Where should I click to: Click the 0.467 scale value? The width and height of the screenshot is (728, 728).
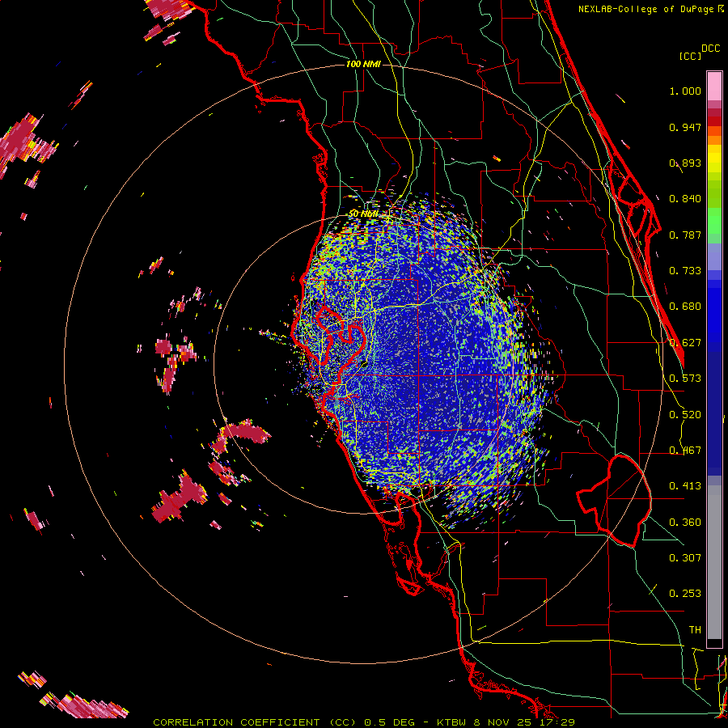click(685, 451)
